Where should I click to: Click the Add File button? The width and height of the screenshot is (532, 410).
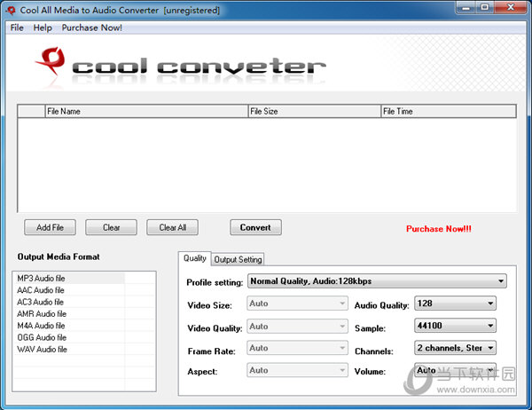point(50,227)
